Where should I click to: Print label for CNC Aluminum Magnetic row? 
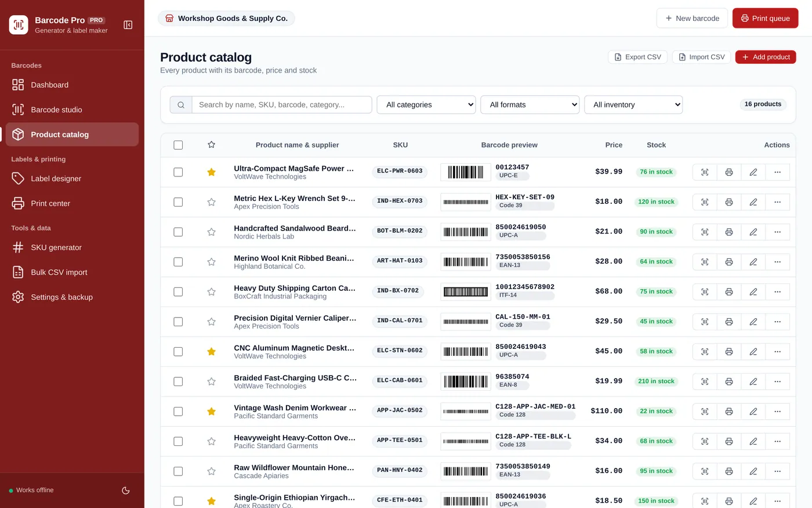(x=729, y=351)
